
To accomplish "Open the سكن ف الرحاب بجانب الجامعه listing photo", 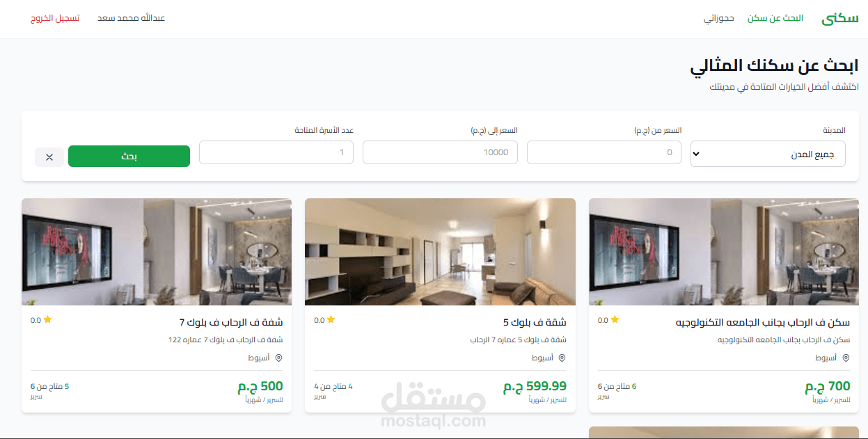I will pyautogui.click(x=724, y=252).
